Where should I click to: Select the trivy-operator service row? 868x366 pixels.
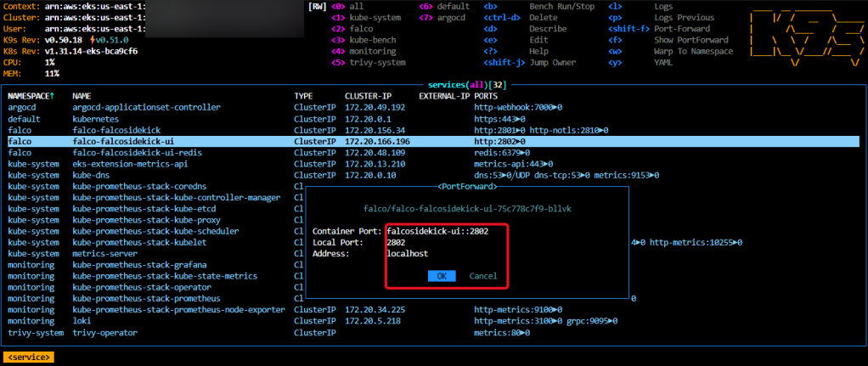point(433,333)
